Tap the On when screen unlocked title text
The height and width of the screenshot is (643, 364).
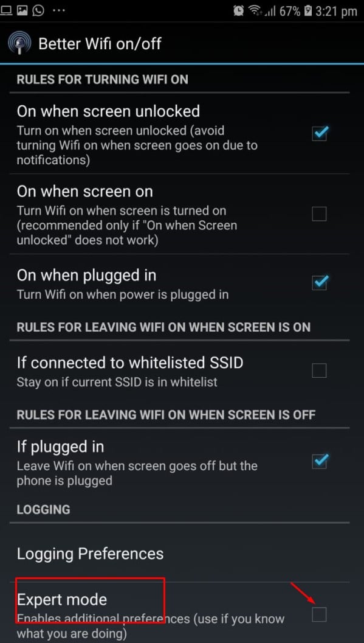[x=109, y=111]
